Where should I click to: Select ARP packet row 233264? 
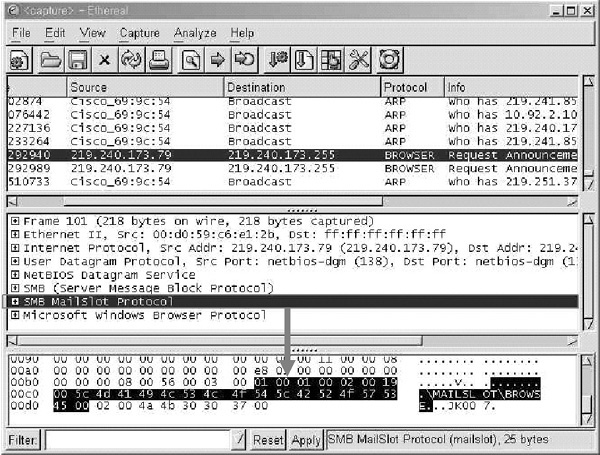(x=292, y=142)
